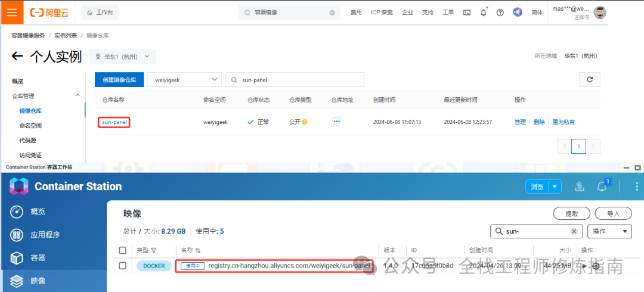The height and width of the screenshot is (292, 644).
Task: Clear the 容器镜像 search box text
Action: [x=332, y=13]
